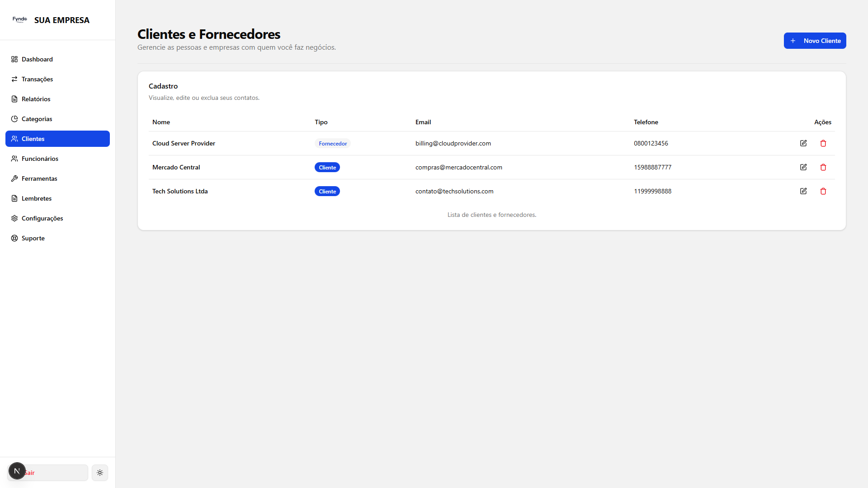The image size is (868, 488).
Task: Click the Fornecedor type badge
Action: (333, 144)
